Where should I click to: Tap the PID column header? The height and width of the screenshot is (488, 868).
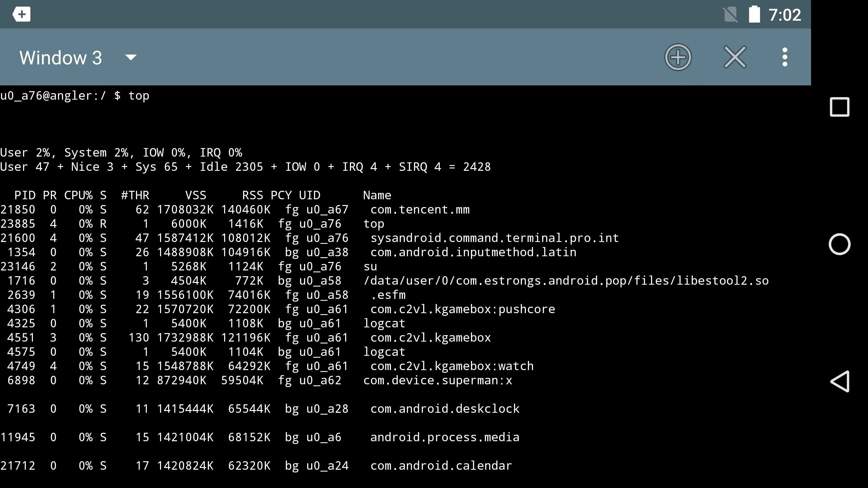(x=24, y=196)
